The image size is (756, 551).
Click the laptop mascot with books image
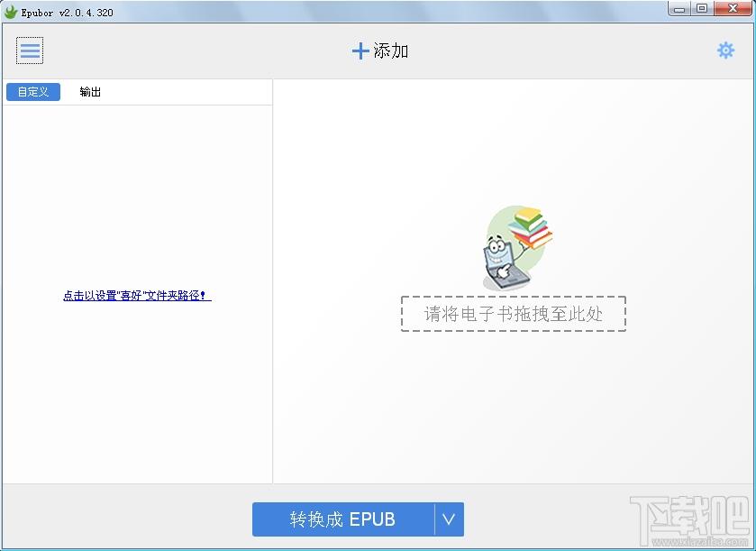coord(517,248)
